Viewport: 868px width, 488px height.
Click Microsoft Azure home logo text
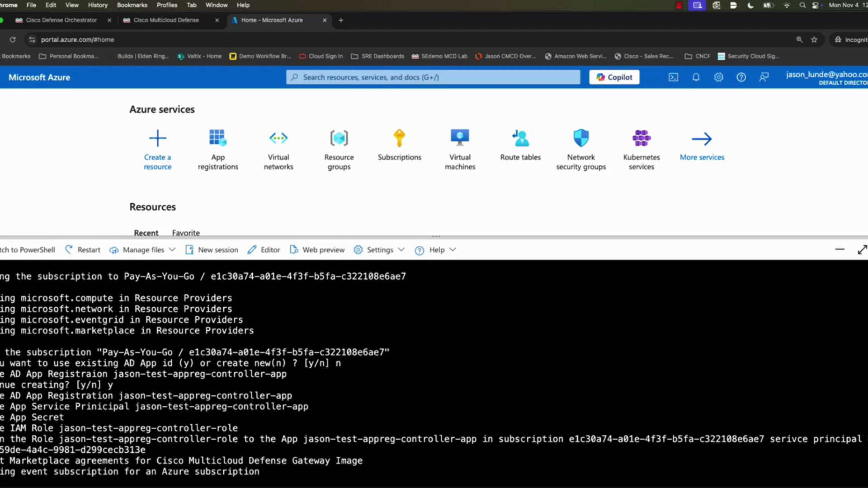click(x=39, y=77)
